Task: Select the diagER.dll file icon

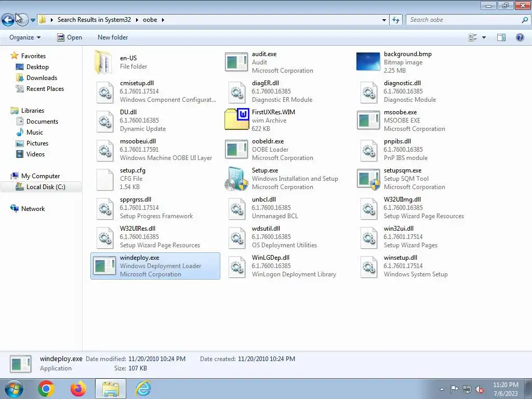Action: [x=237, y=92]
